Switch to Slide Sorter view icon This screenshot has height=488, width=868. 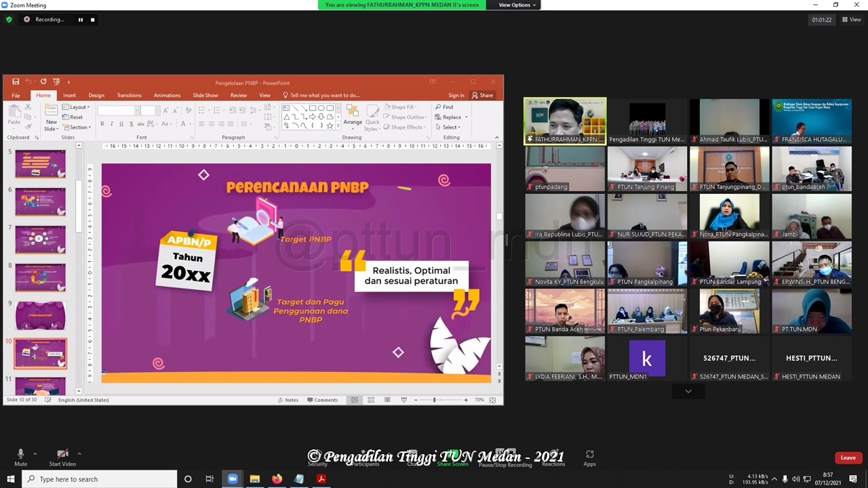pyautogui.click(x=371, y=400)
